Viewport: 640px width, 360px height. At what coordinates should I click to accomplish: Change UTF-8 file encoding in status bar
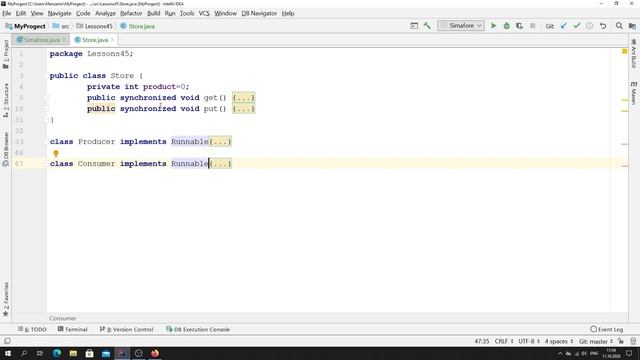pos(529,341)
